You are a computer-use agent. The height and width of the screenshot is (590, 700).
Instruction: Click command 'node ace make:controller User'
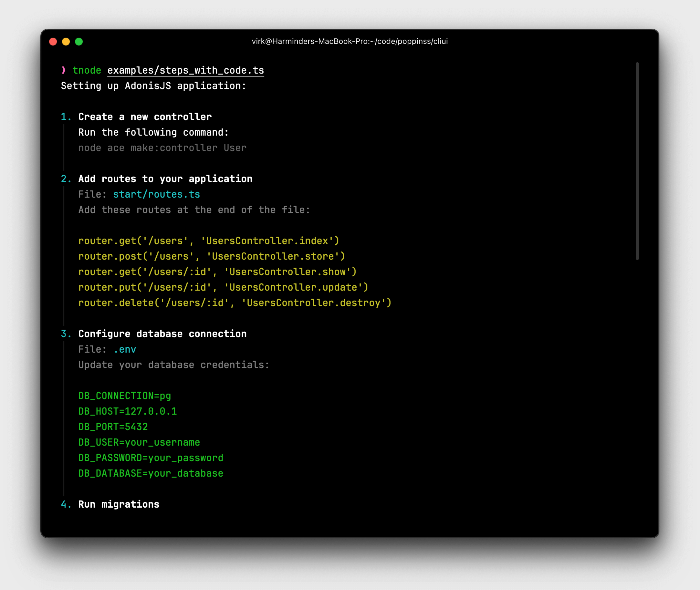(x=162, y=148)
